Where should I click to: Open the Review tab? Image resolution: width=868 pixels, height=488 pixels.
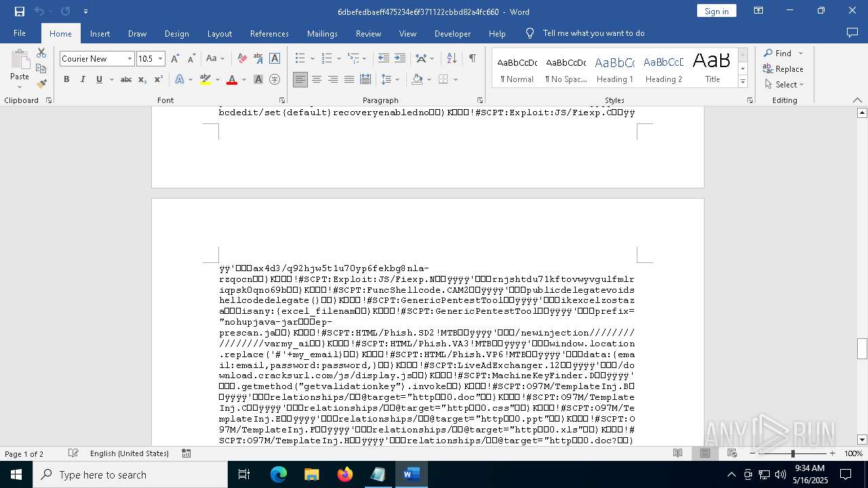368,33
